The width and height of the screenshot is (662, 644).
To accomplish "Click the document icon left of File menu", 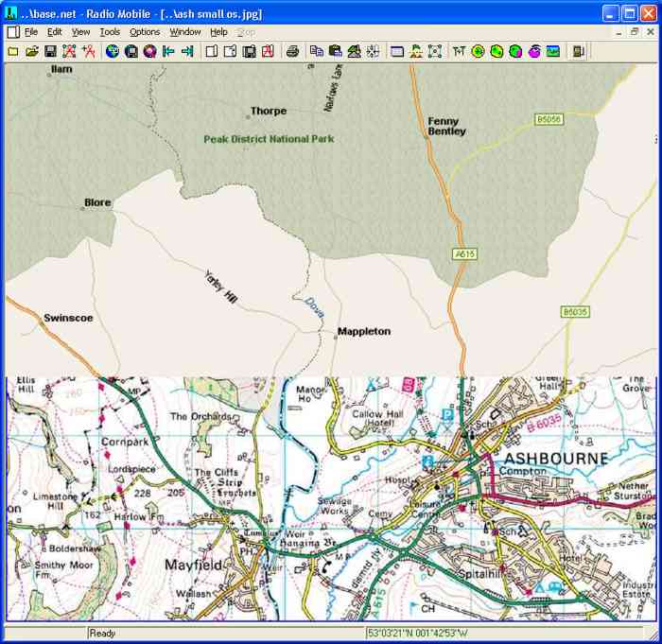I will 13,32.
